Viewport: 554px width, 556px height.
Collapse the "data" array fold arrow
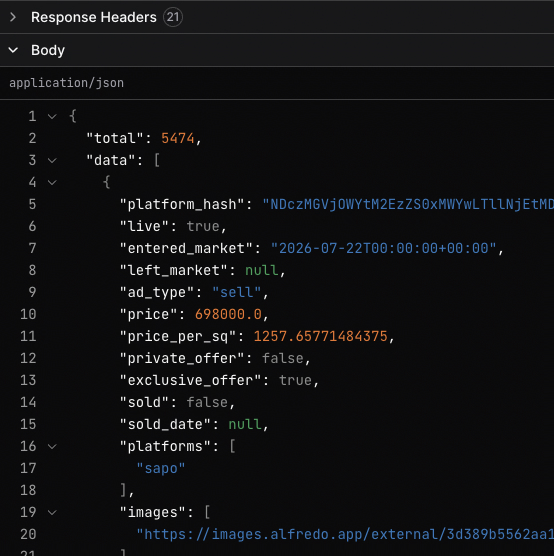(52, 160)
